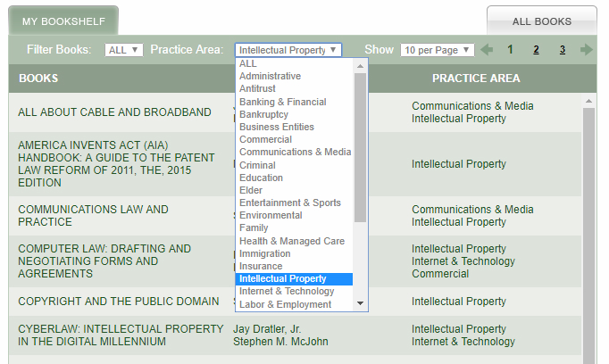Open All About Cable and Broadband book
The width and height of the screenshot is (609, 364).
[114, 112]
